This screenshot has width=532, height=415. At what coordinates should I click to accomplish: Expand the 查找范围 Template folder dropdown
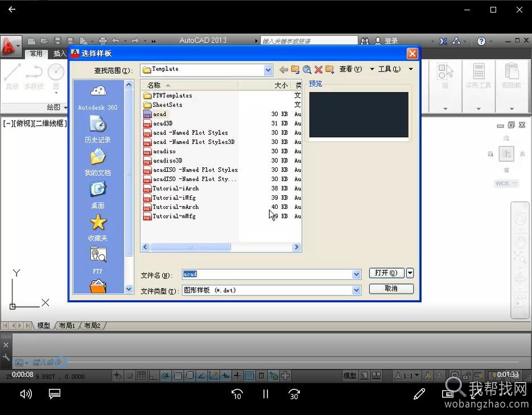(x=268, y=70)
